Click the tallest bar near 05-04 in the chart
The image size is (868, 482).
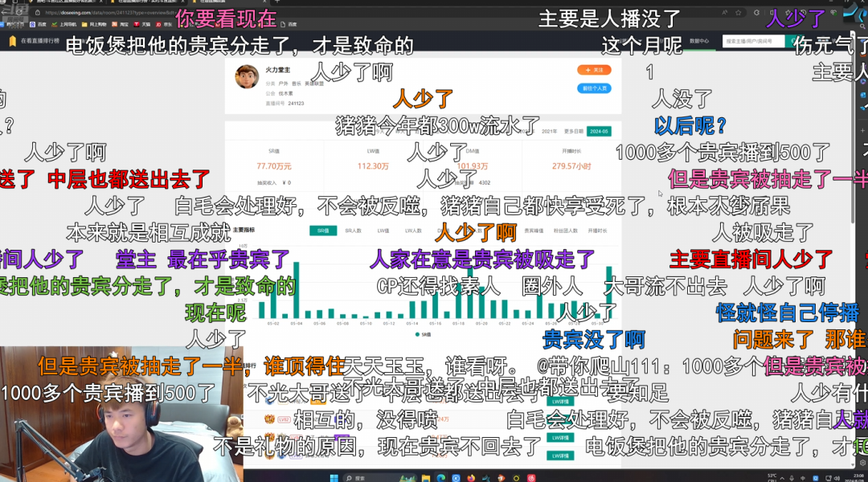(296, 290)
